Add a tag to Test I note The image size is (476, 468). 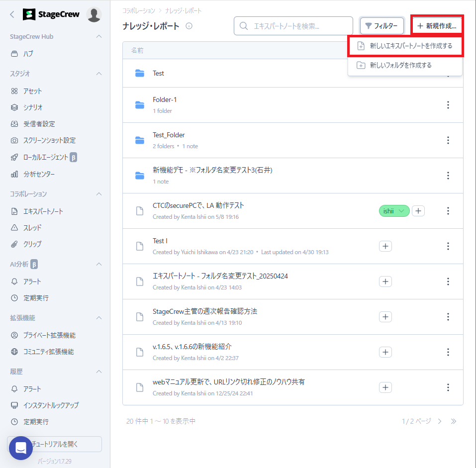(x=385, y=246)
